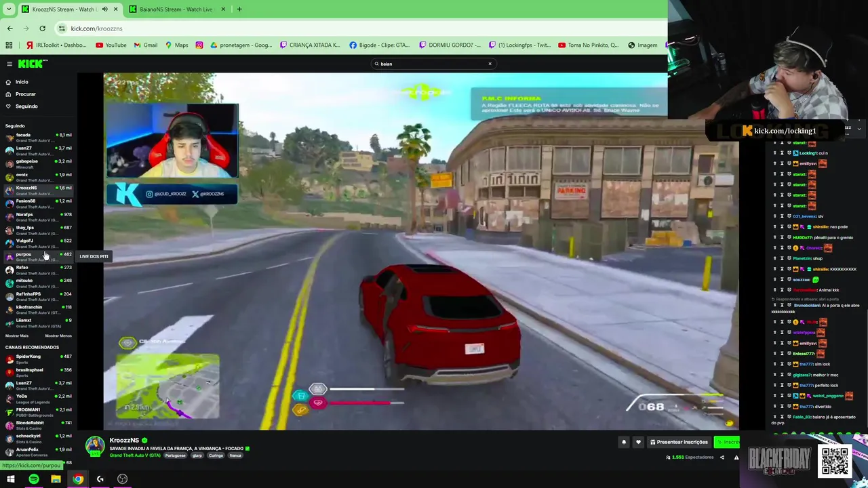Open Windows Start menu

[11, 479]
